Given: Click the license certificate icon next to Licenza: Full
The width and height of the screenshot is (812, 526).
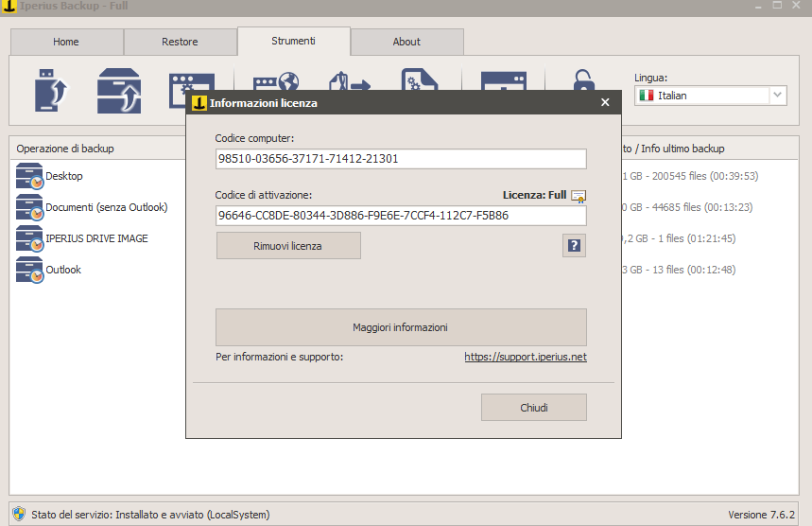Looking at the screenshot, I should pos(579,196).
